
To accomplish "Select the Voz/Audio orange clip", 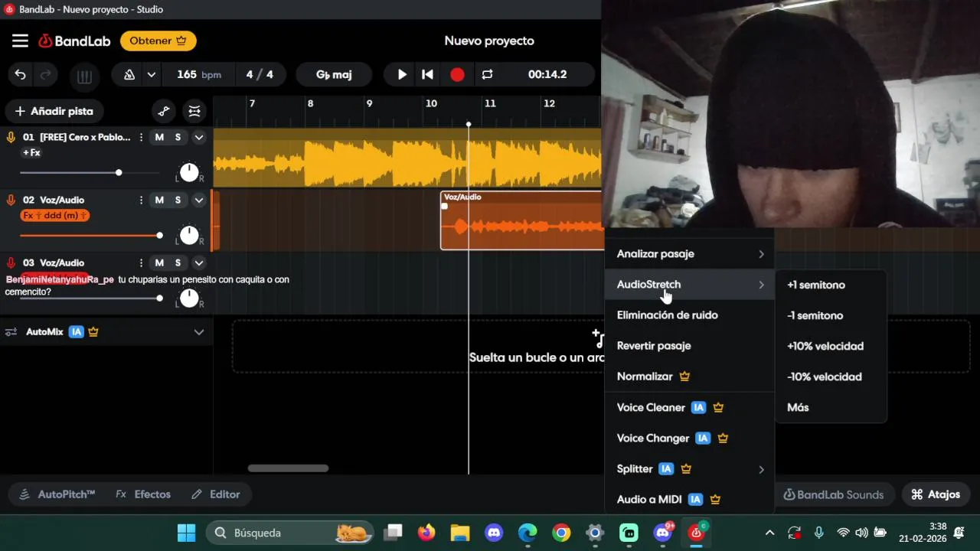I will click(521, 220).
